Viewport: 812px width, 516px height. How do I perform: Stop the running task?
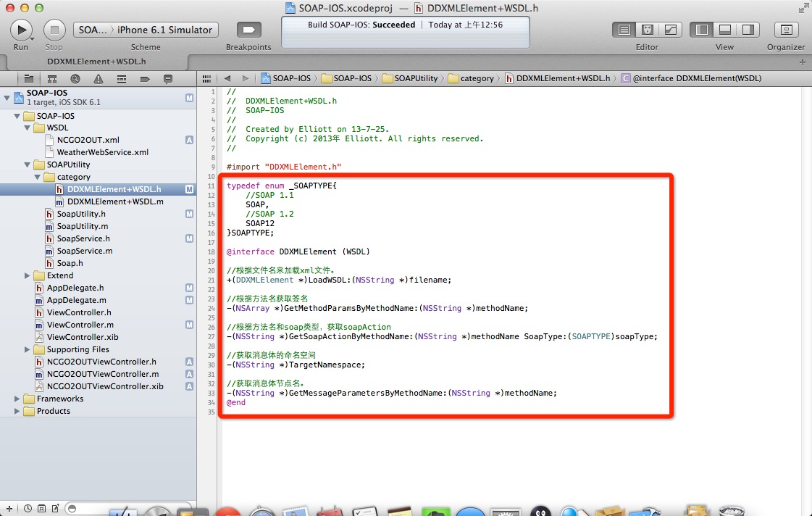point(54,30)
